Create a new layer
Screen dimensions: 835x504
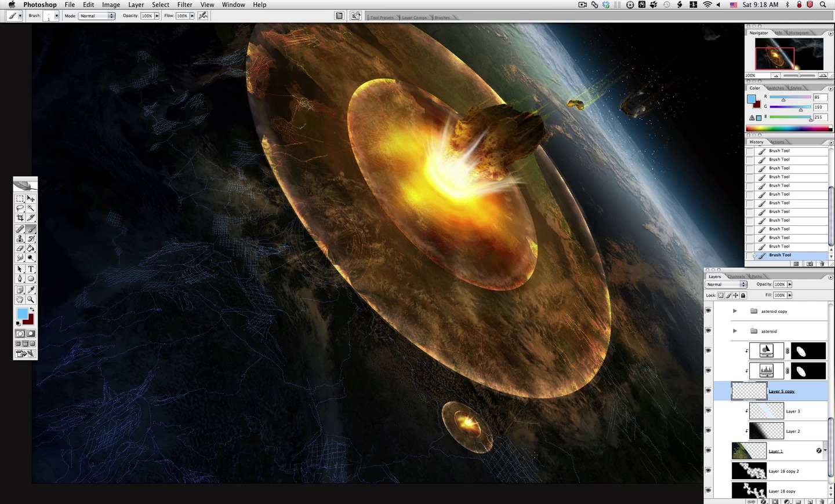point(810,501)
